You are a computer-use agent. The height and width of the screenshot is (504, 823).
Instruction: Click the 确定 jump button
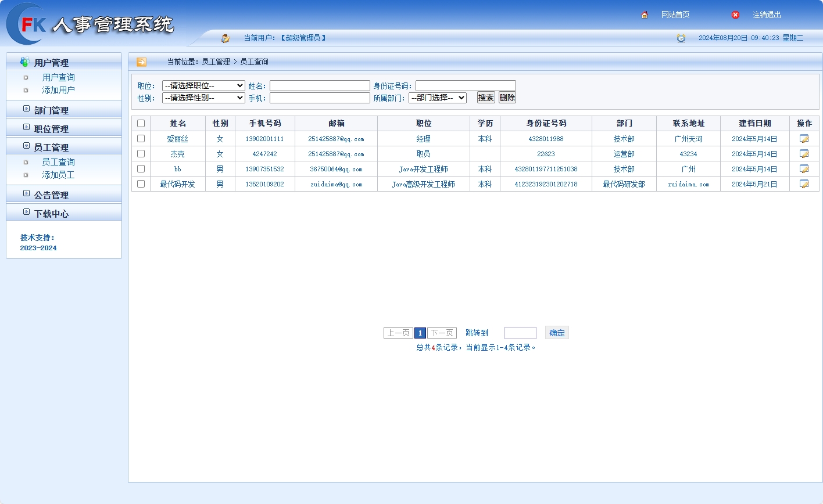557,333
